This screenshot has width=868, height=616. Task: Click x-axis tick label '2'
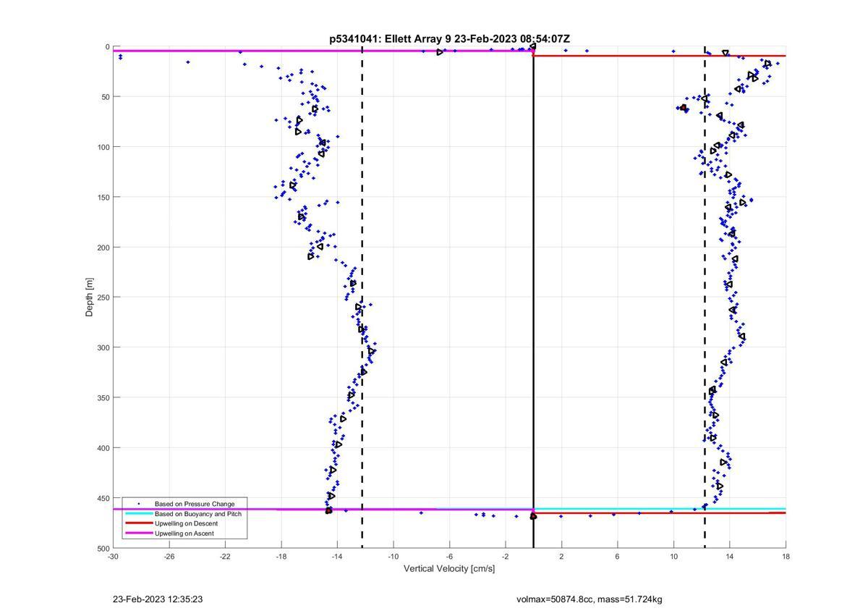click(x=561, y=557)
